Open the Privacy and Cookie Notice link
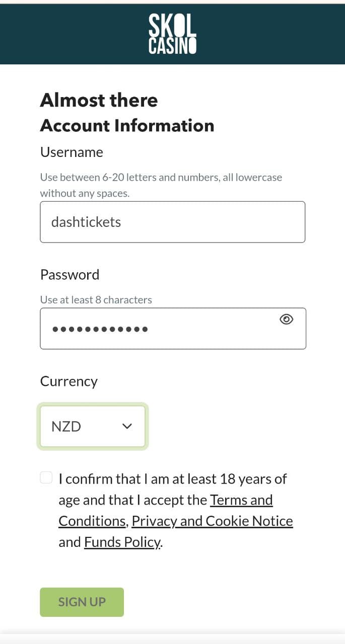 pos(212,521)
